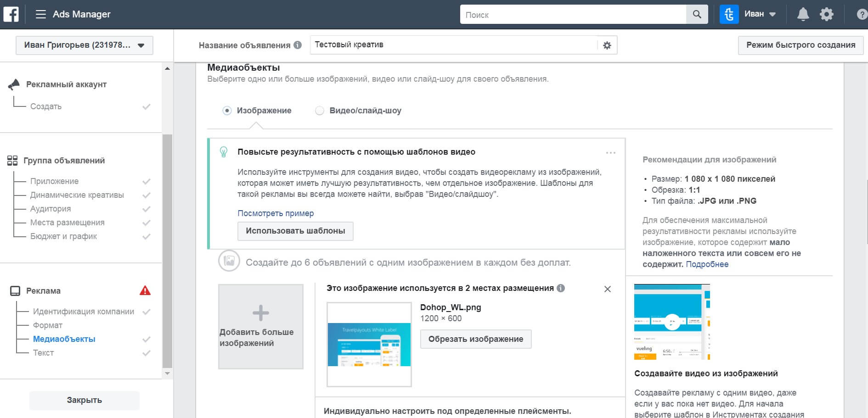Click red warning triangle next to Реклама

[145, 290]
